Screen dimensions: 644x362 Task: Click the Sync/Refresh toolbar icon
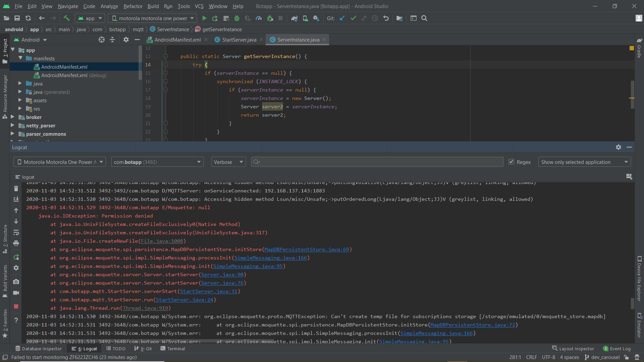(28, 18)
